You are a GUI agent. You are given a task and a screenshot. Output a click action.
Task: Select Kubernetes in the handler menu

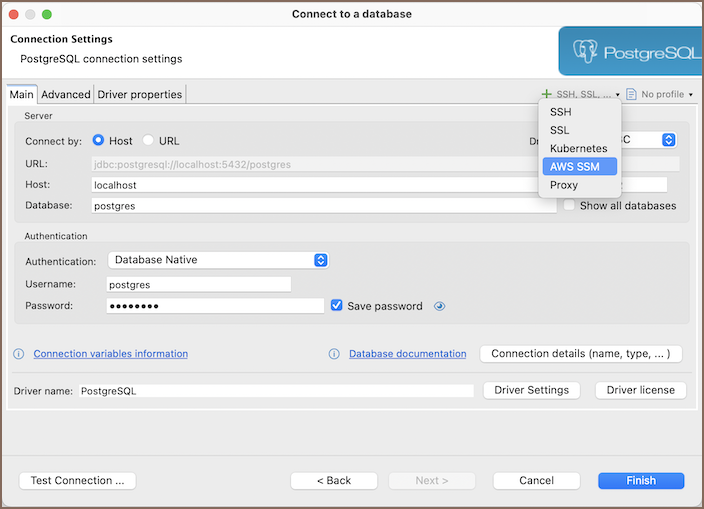pos(578,148)
